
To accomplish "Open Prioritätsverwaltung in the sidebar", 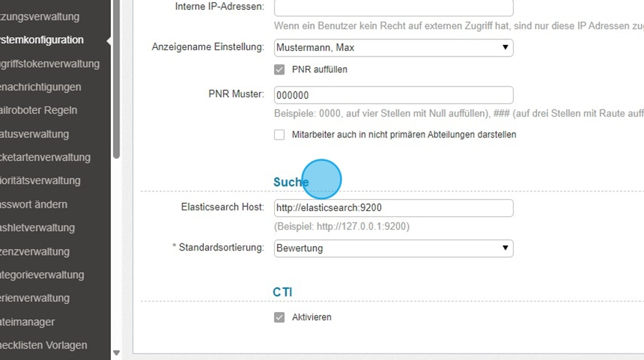I will pos(42,181).
